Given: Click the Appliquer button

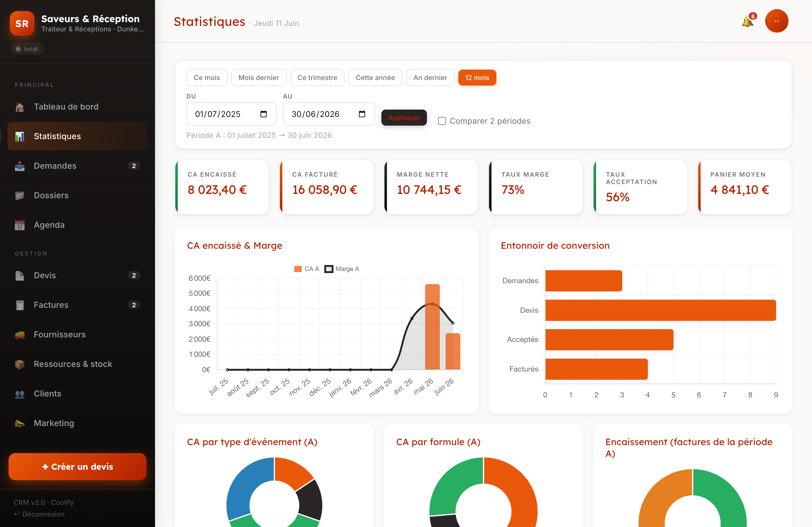Looking at the screenshot, I should click(404, 118).
